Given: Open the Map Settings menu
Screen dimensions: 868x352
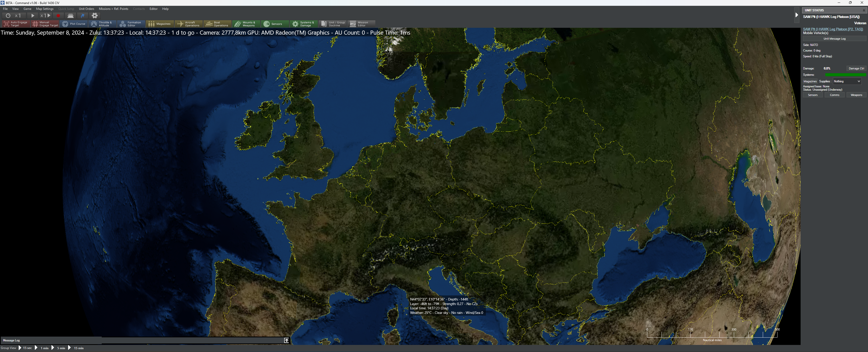Looking at the screenshot, I should (44, 9).
